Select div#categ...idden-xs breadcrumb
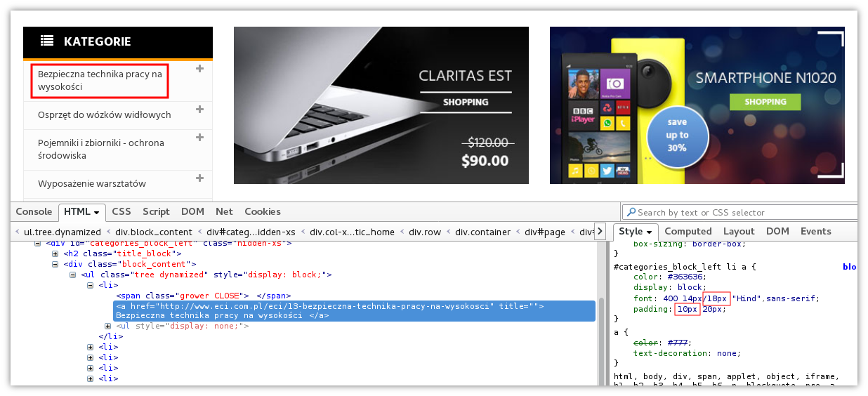This screenshot has width=868, height=396. [251, 232]
